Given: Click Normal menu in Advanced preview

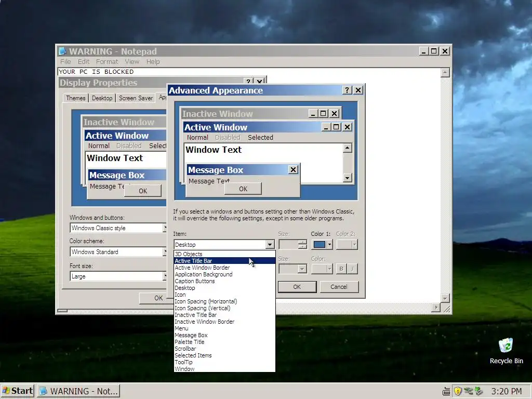Looking at the screenshot, I should (197, 137).
